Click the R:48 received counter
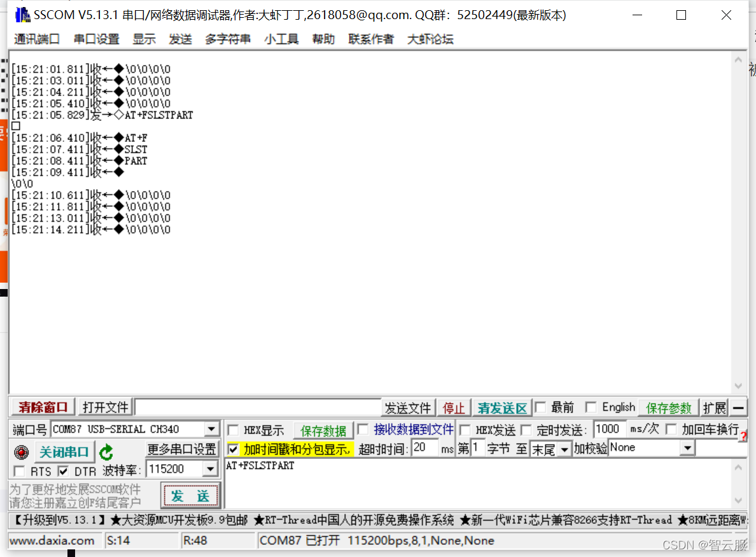 (195, 540)
